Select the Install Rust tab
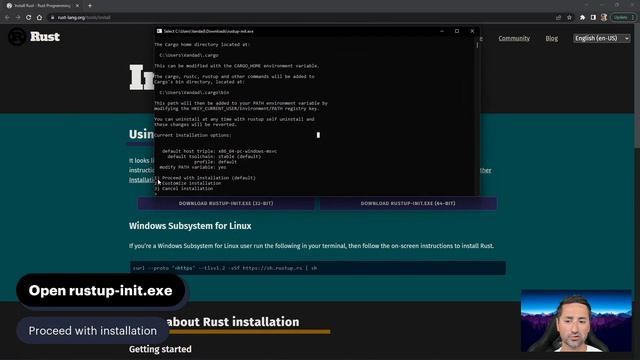Image resolution: width=640 pixels, height=360 pixels. pyautogui.click(x=42, y=6)
